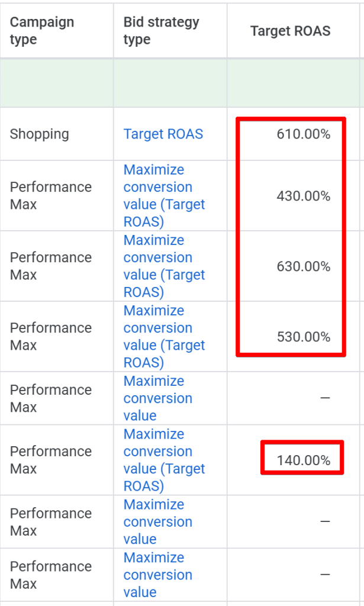Open the Target ROAS link in Shopping row
The height and width of the screenshot is (606, 364).
(163, 134)
